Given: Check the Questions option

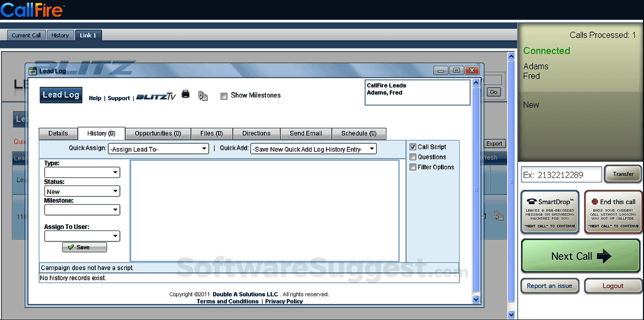Looking at the screenshot, I should pos(413,157).
